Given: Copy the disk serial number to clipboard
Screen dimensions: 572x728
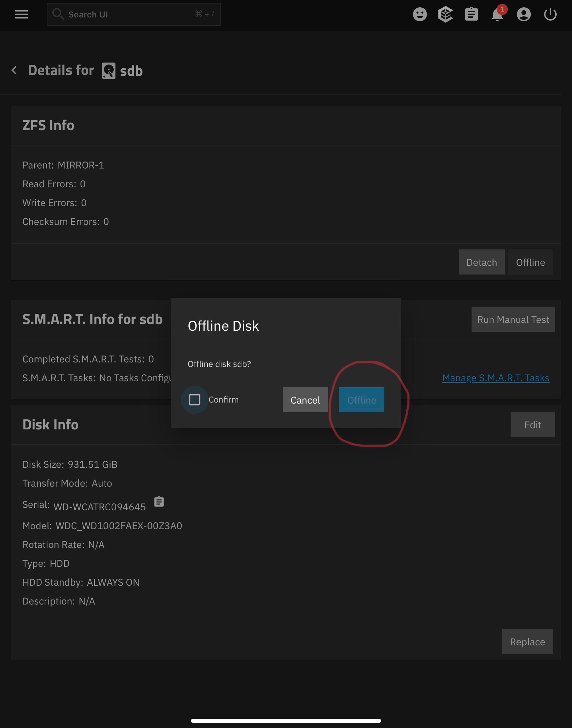Looking at the screenshot, I should click(x=159, y=502).
